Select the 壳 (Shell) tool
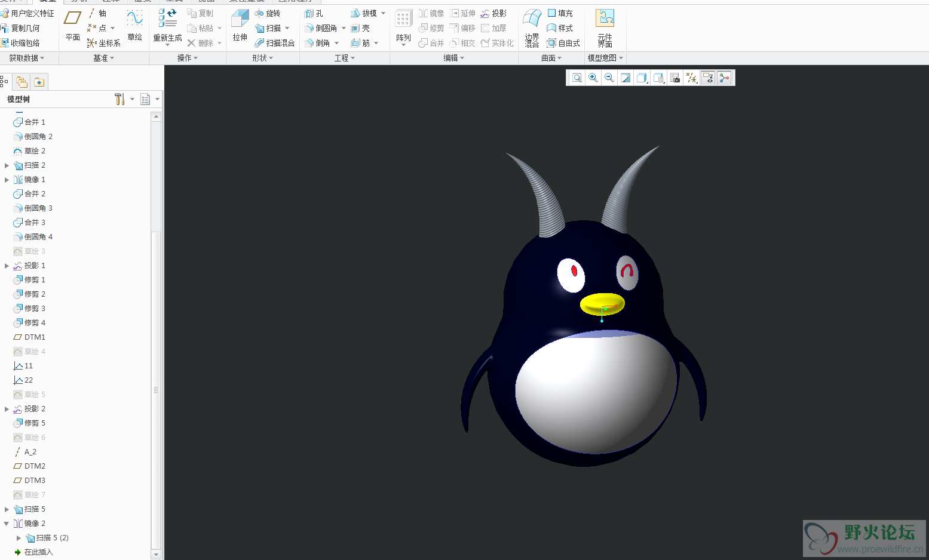 click(360, 28)
